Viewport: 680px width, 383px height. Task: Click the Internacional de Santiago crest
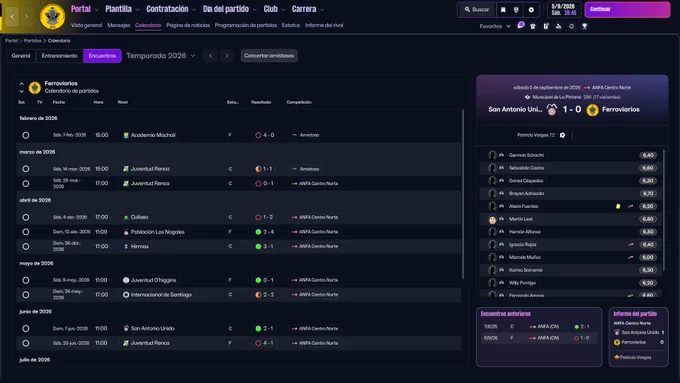(x=126, y=295)
